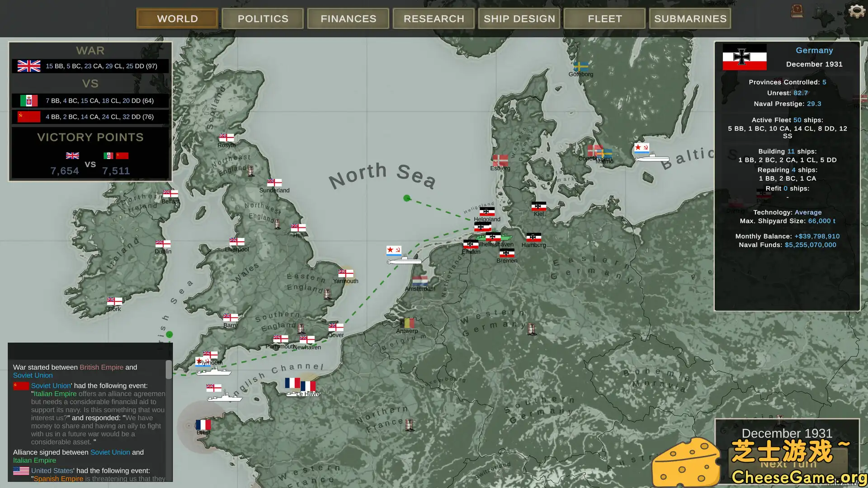Click the Hamburg port flag
The width and height of the screenshot is (868, 488).
533,237
